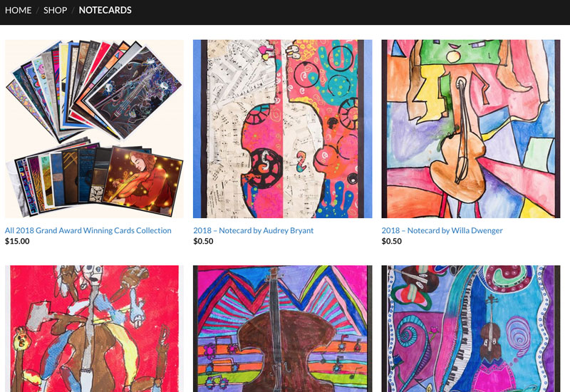Select the NOTECARDS breadcrumb item
This screenshot has width=570, height=392.
pos(105,10)
